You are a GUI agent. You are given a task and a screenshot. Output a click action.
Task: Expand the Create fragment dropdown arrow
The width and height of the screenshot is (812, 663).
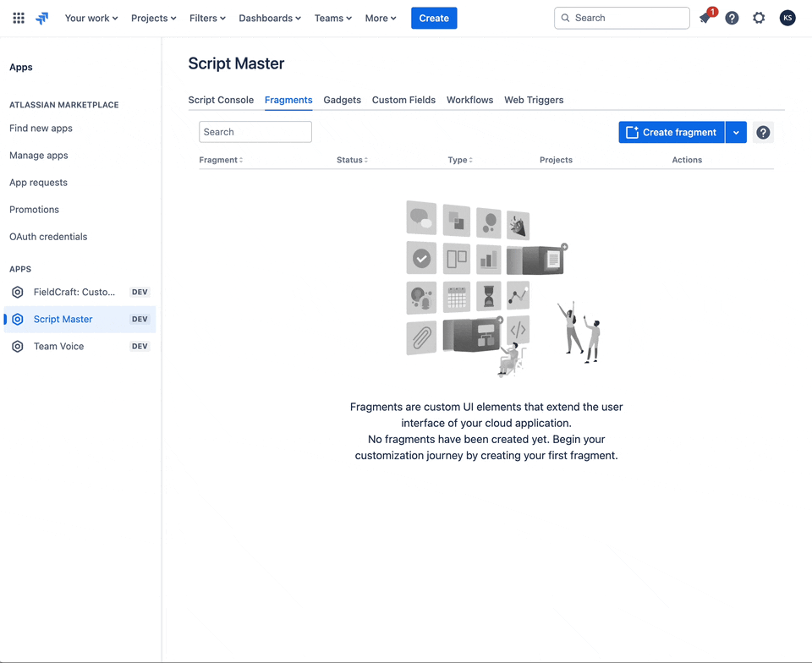(736, 132)
